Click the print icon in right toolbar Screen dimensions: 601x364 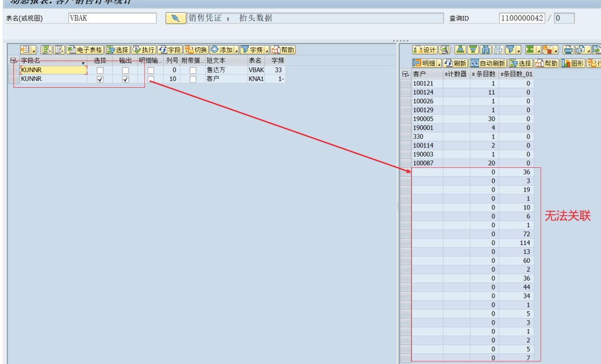point(568,50)
